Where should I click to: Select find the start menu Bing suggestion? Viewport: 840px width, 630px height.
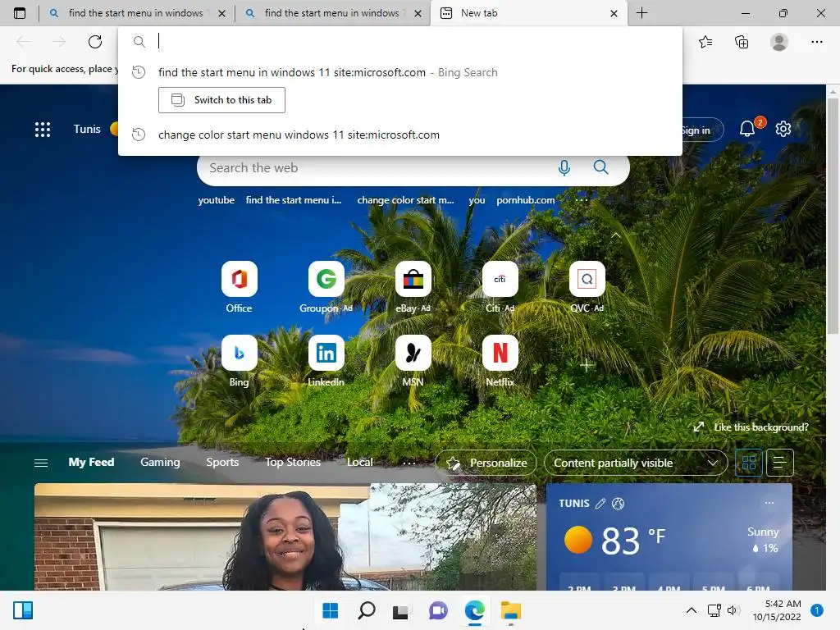pyautogui.click(x=399, y=72)
